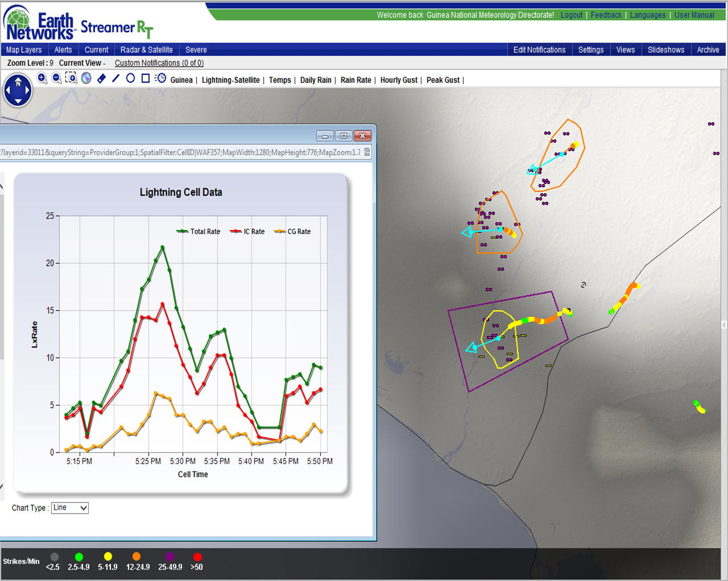This screenshot has width=728, height=581.
Task: Open the Severe menu
Action: coord(196,50)
